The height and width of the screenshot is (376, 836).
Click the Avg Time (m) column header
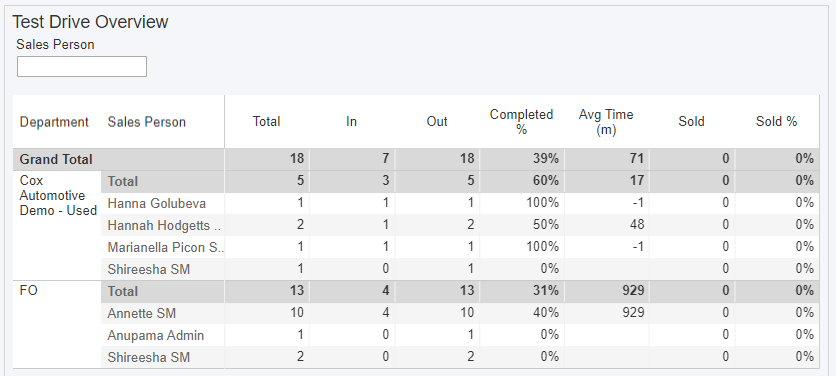(606, 122)
